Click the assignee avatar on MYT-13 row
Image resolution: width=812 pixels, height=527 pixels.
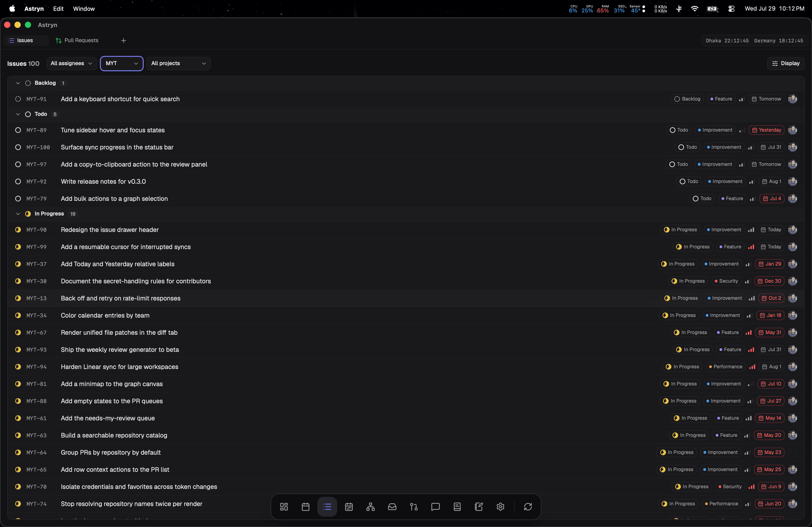coord(793,298)
